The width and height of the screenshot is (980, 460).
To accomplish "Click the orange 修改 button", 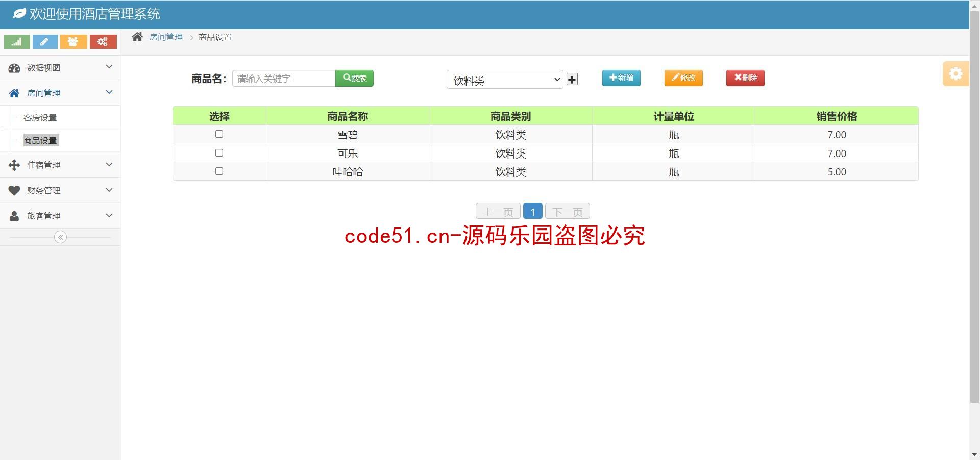I will (683, 78).
